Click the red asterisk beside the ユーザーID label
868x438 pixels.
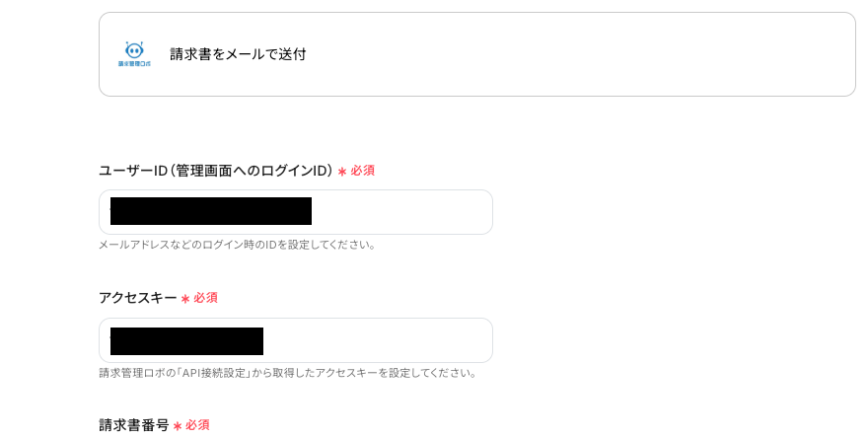pos(342,172)
